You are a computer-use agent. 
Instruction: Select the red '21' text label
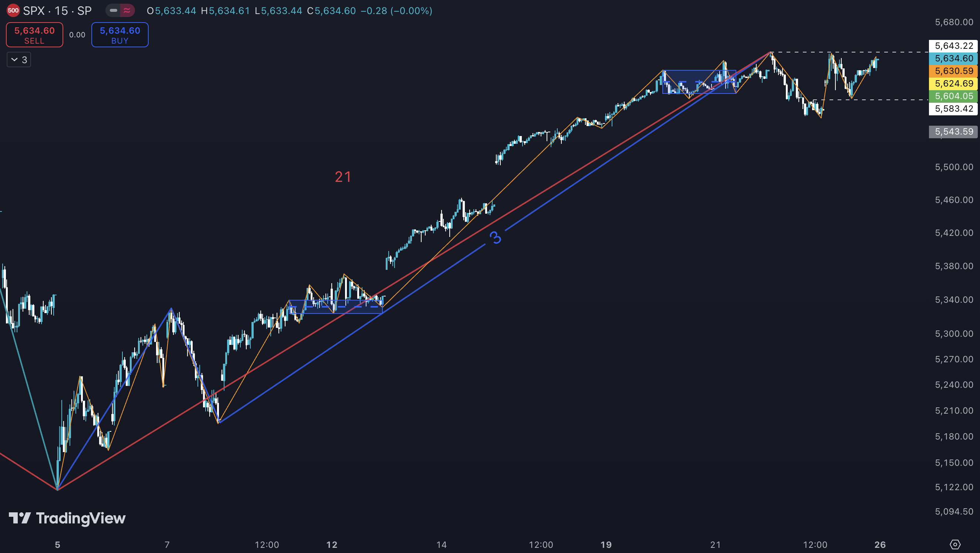pyautogui.click(x=343, y=177)
